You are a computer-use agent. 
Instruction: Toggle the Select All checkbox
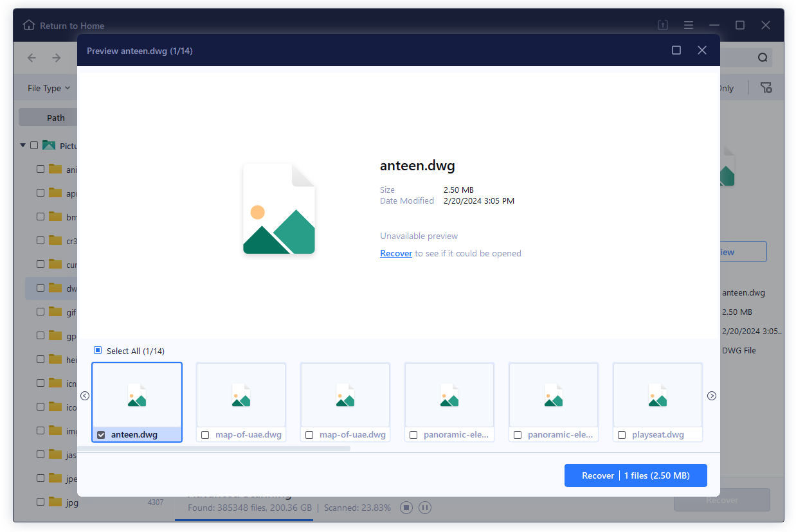click(x=98, y=351)
